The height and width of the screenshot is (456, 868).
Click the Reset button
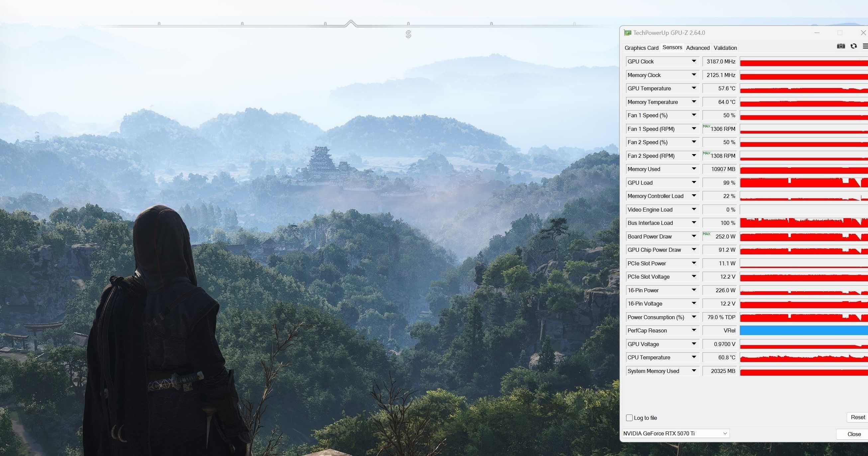[858, 417]
